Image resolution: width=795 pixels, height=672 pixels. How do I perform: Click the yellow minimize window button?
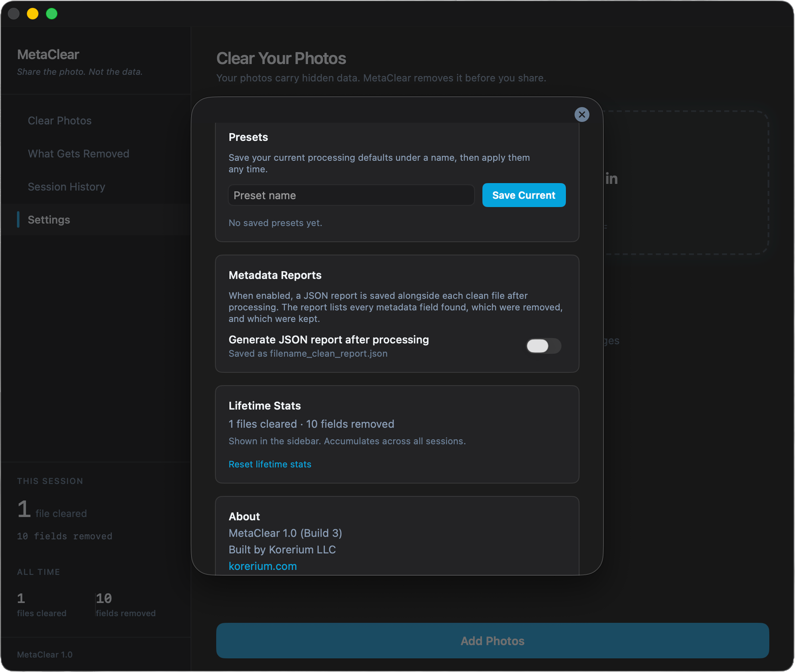click(x=33, y=14)
